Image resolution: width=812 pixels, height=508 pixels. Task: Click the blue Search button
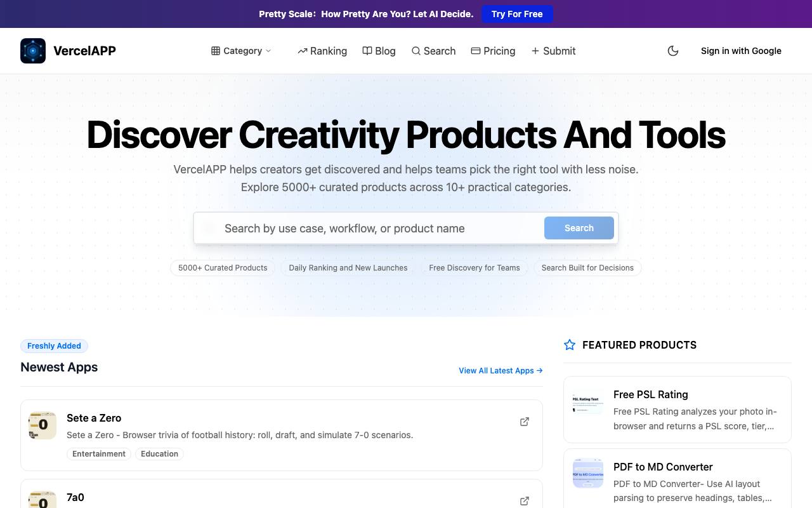click(579, 228)
